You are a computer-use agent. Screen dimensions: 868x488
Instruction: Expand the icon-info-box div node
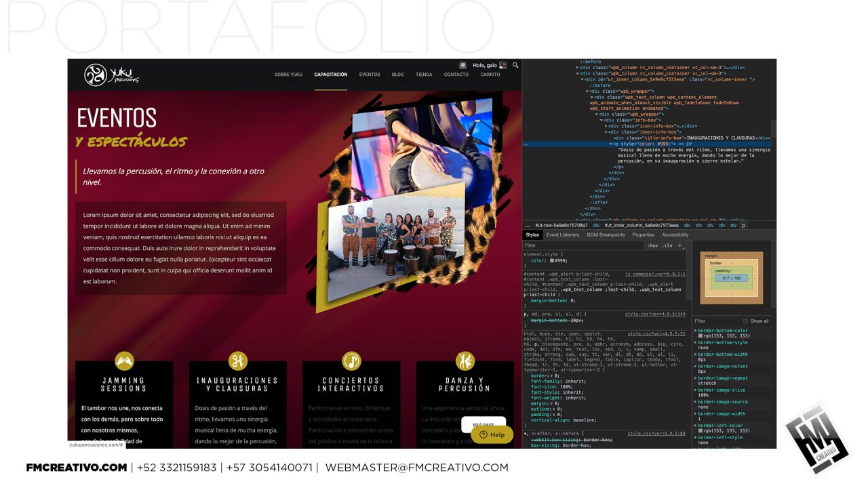[606, 126]
